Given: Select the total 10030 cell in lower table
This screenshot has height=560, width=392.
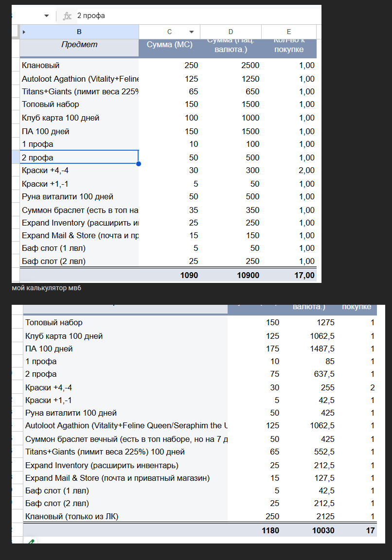Looking at the screenshot, I should coord(323,530).
